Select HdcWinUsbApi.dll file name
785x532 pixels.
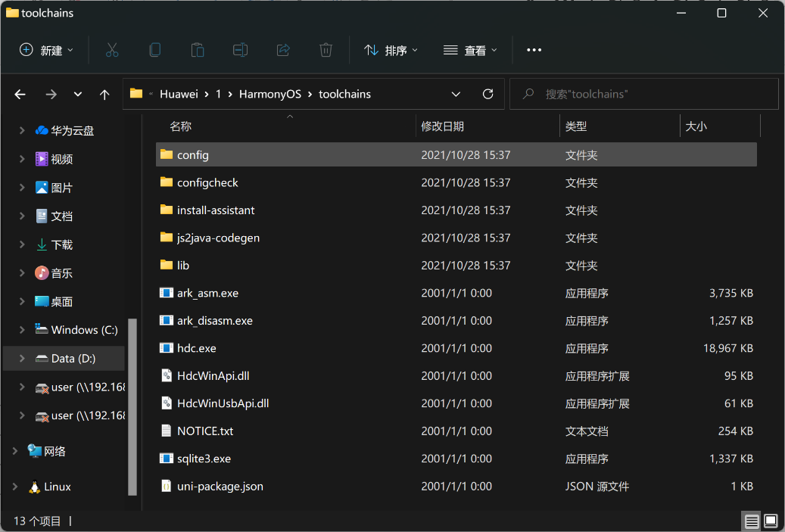click(223, 403)
